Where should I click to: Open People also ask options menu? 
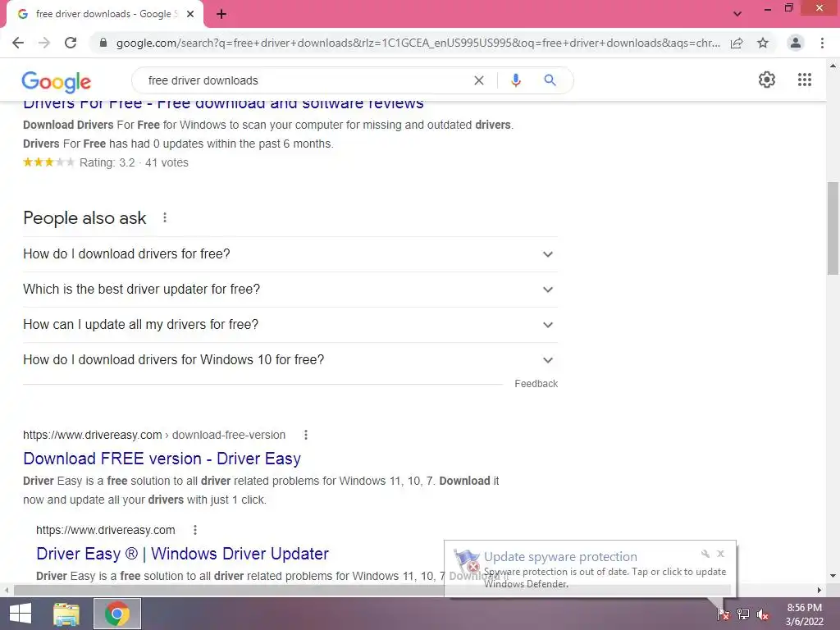[x=165, y=217]
